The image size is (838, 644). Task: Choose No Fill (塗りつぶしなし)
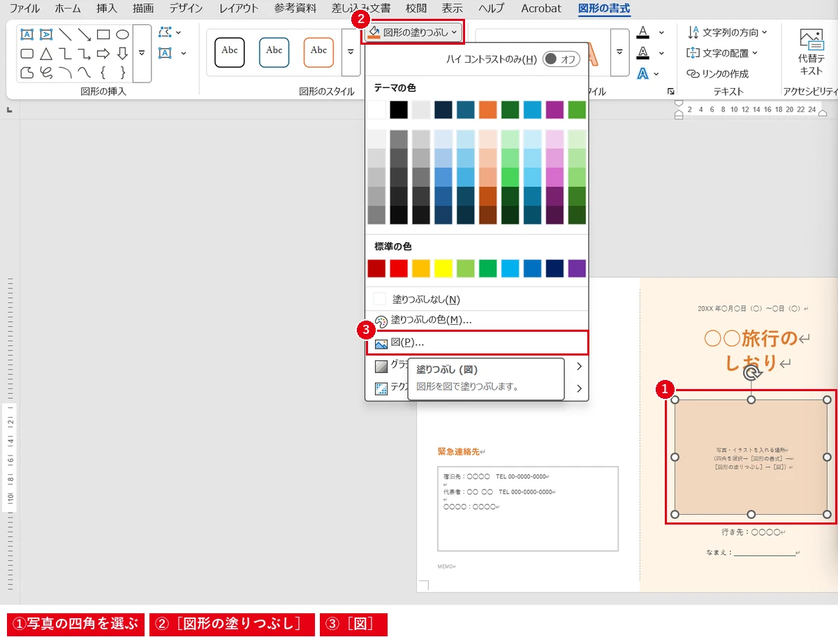tap(477, 299)
